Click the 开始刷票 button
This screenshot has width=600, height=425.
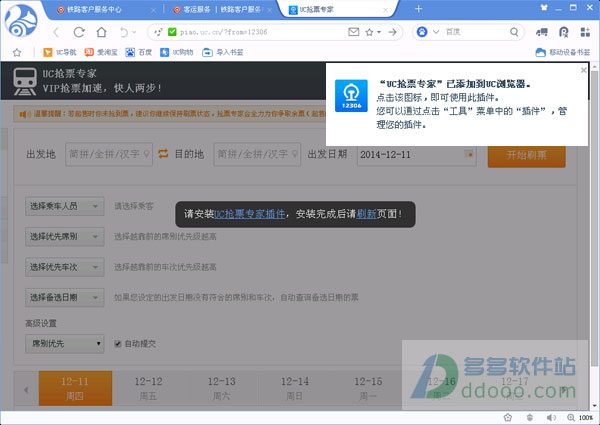[527, 155]
